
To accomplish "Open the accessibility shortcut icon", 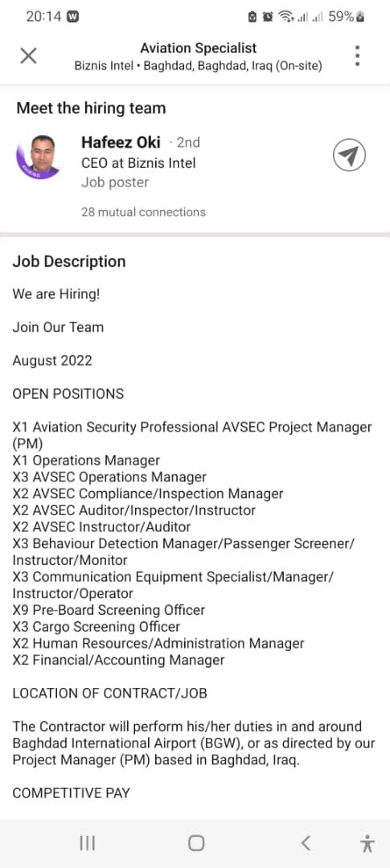I will (x=367, y=843).
